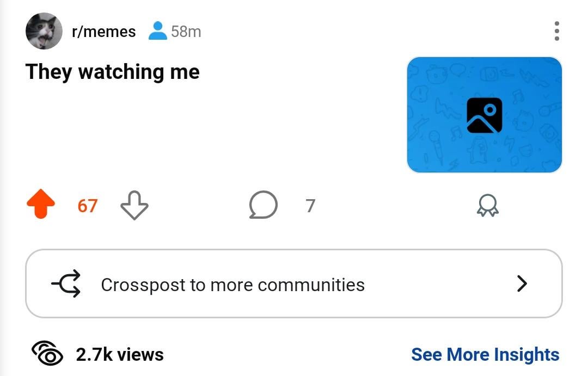Viewport: 588px width, 376px height.
Task: Click the 58m post timestamp
Action: (186, 32)
